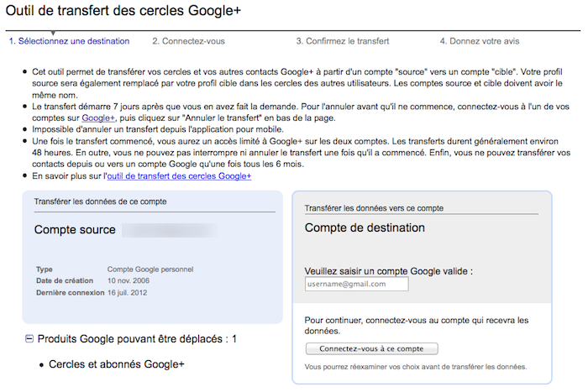This screenshot has height=392, width=588.
Task: Select the Cercles et abonnés Google+ item
Action: coord(116,364)
